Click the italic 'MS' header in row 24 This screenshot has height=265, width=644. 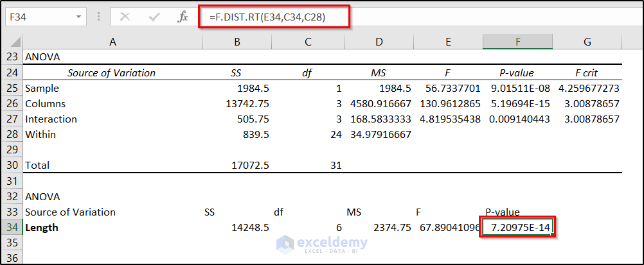(378, 73)
